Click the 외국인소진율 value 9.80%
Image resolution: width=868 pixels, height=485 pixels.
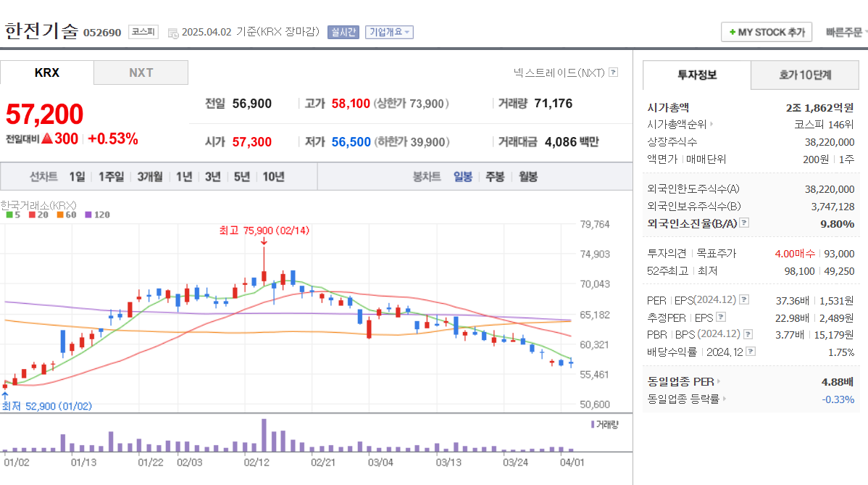837,224
